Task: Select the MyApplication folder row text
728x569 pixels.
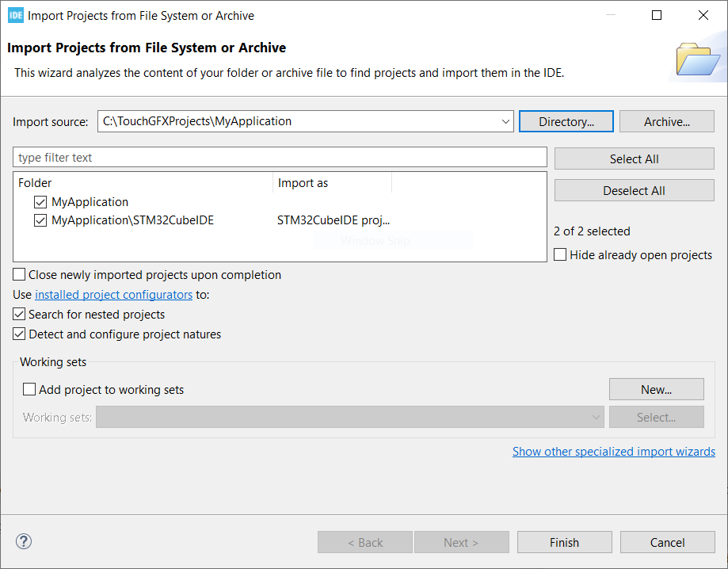Action: click(x=90, y=202)
